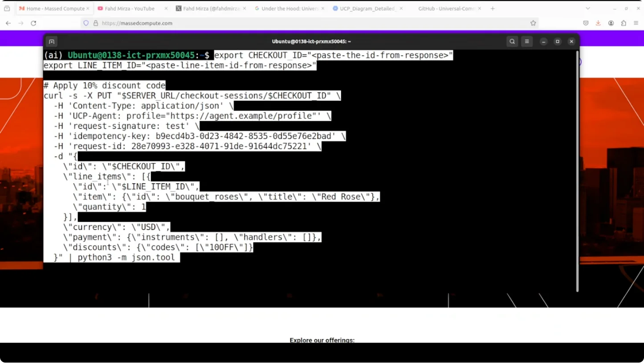The height and width of the screenshot is (363, 644).
Task: Expand the list all tabs dropdown
Action: pos(588,8)
